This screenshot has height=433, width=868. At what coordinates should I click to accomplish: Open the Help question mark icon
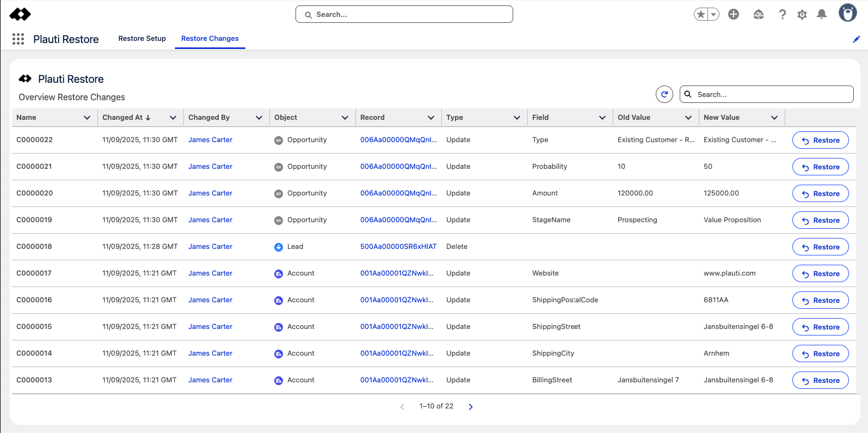coord(782,15)
